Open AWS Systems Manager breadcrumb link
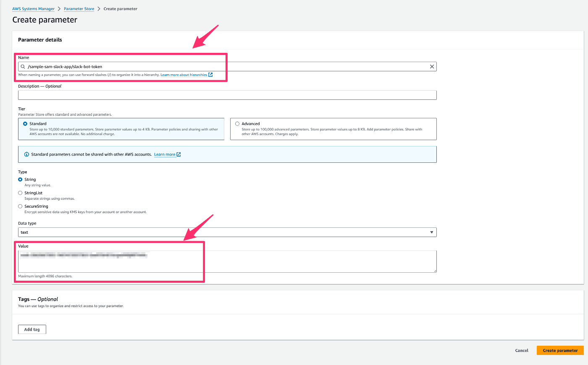The height and width of the screenshot is (365, 588). pos(34,9)
